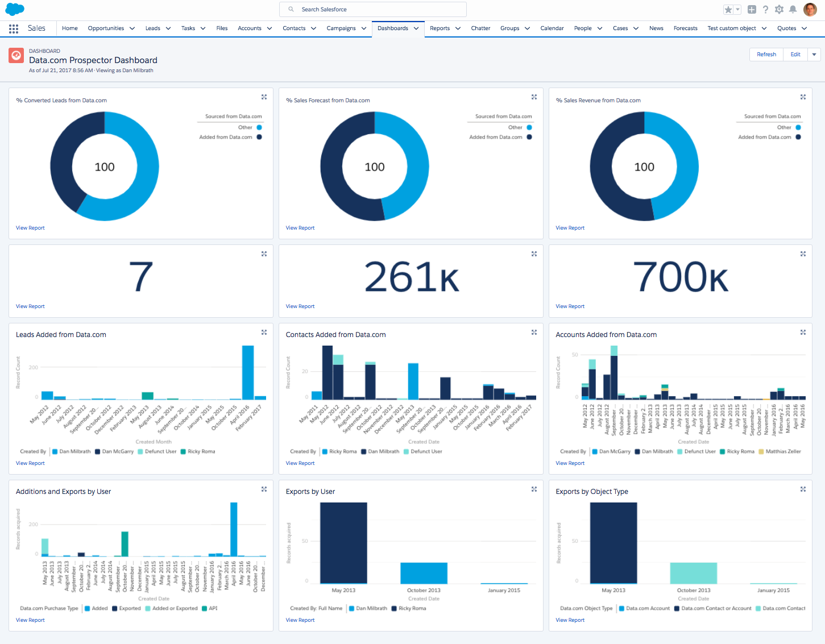Open the Global Actions plus icon
The height and width of the screenshot is (644, 825).
[752, 10]
